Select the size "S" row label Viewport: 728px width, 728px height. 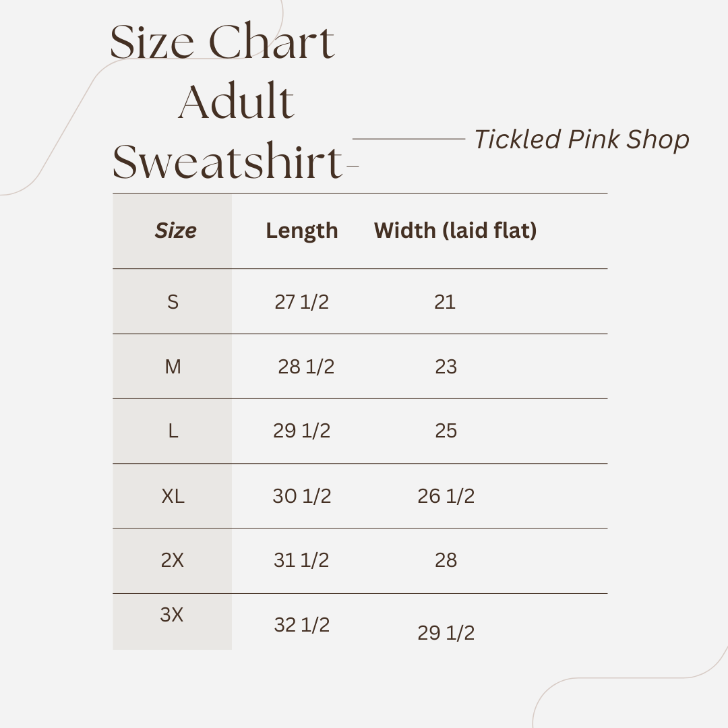pyautogui.click(x=173, y=302)
